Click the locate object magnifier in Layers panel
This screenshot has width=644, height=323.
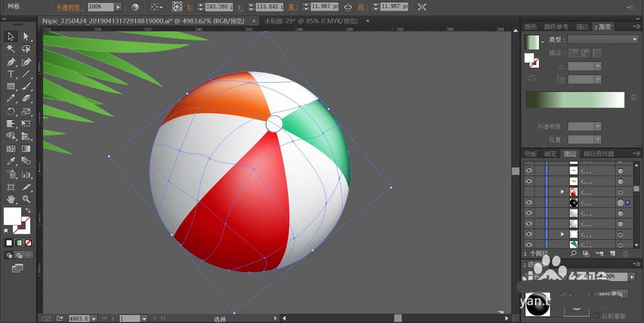573,253
